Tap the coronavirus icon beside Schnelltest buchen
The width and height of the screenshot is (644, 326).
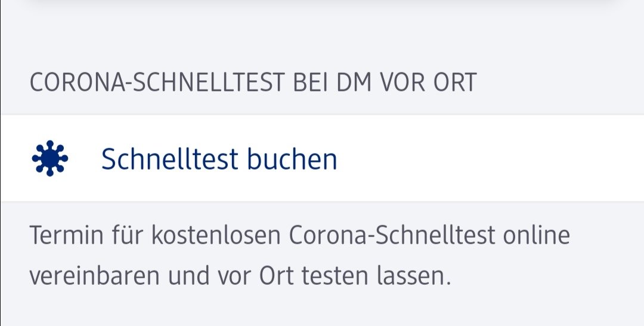tap(49, 158)
